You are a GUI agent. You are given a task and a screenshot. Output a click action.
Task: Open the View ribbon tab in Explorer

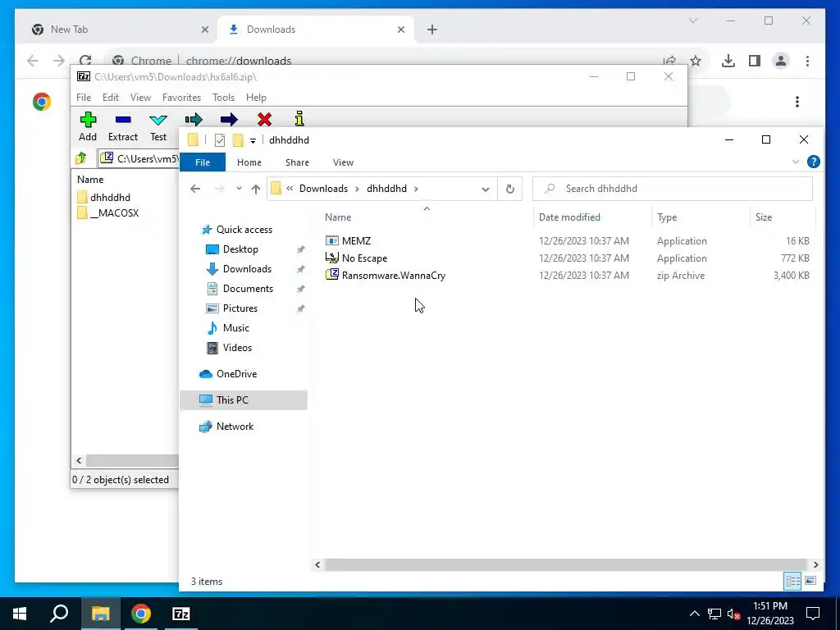[x=343, y=162]
